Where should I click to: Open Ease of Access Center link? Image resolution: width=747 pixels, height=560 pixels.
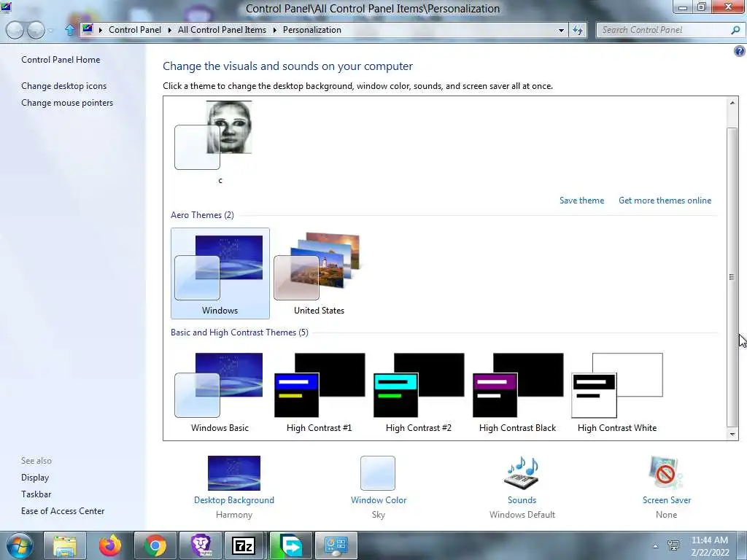pyautogui.click(x=63, y=511)
